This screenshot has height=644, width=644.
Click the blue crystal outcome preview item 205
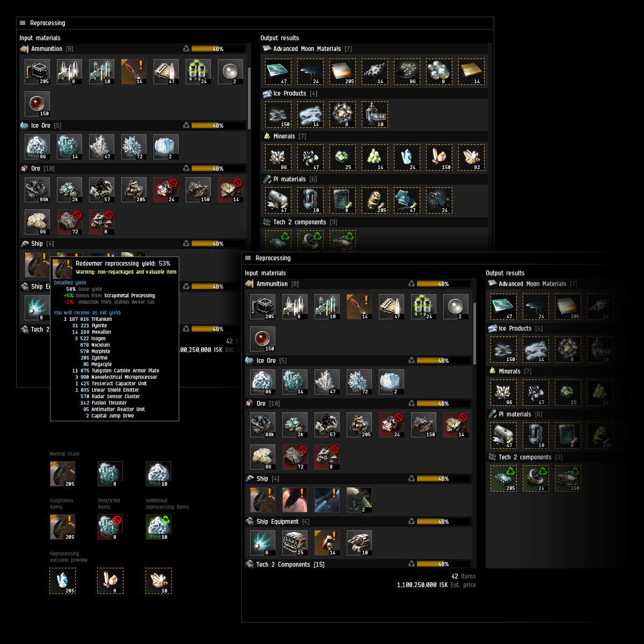(63, 581)
